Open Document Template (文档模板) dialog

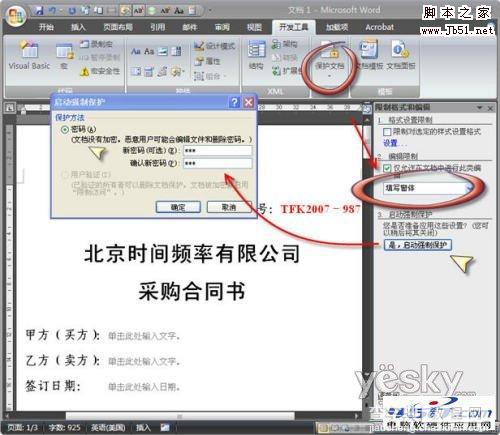point(369,55)
